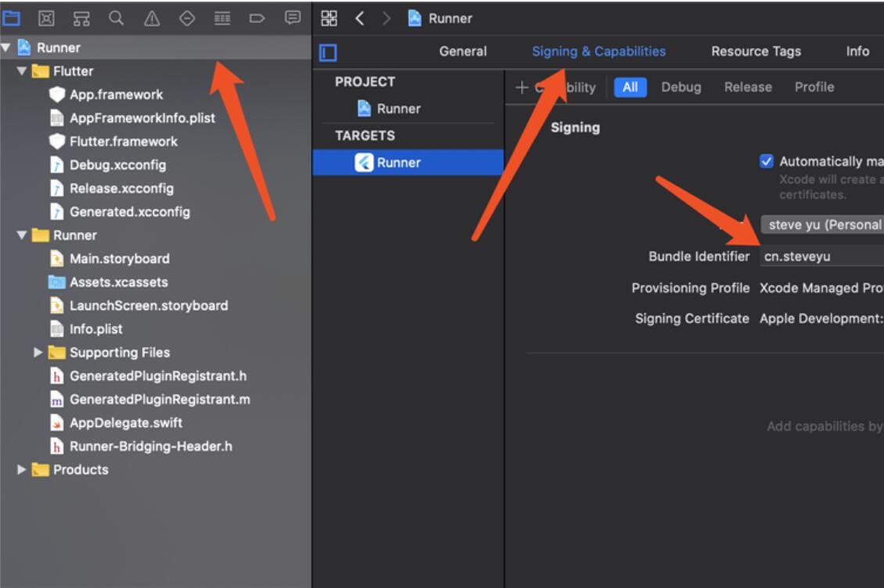Open Main.storyboard

120,259
